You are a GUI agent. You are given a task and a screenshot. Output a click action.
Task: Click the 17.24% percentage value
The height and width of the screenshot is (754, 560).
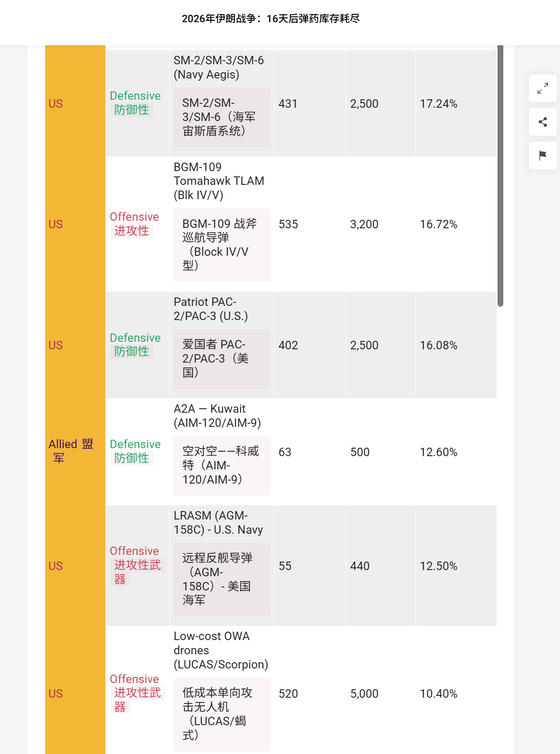[439, 104]
